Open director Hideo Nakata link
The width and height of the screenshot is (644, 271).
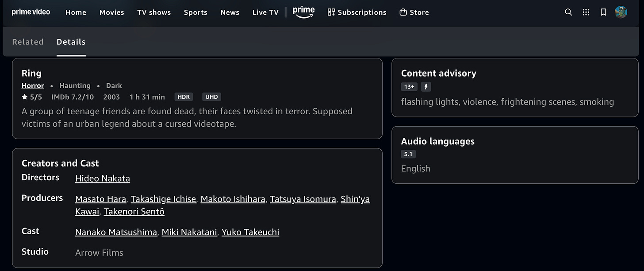coord(103,178)
